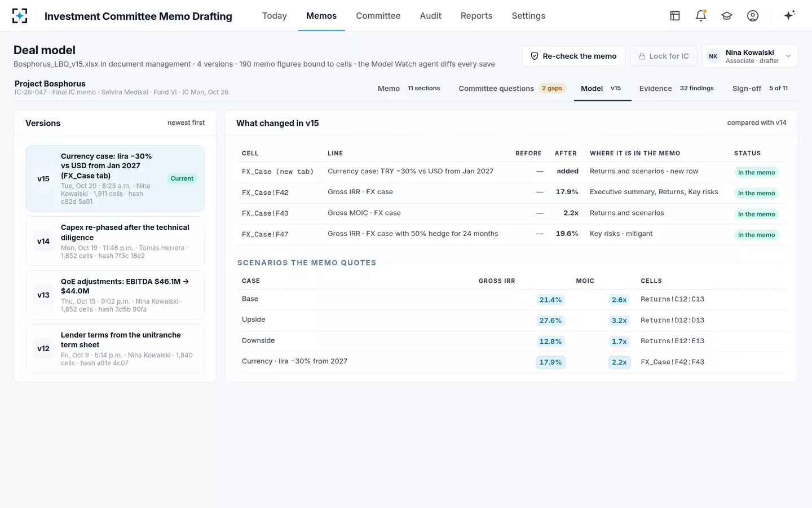Click cells reference Returns!D12:D13

pos(672,320)
